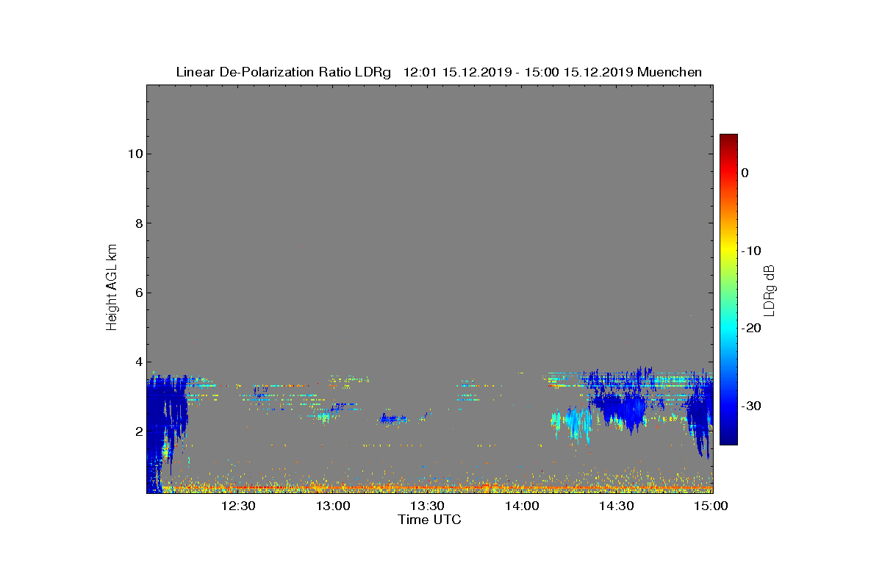Click the 13:00 time tick label
This screenshot has width=882, height=588.
pos(333,506)
